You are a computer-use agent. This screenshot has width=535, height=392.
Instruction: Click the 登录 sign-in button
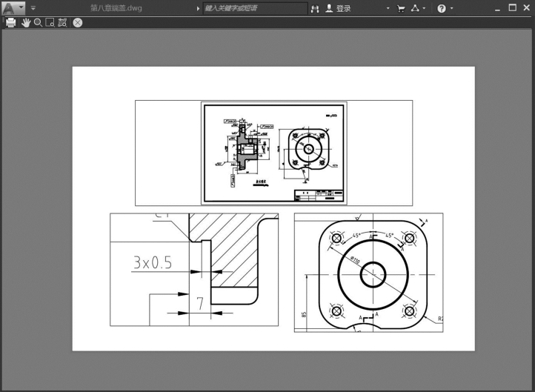339,9
